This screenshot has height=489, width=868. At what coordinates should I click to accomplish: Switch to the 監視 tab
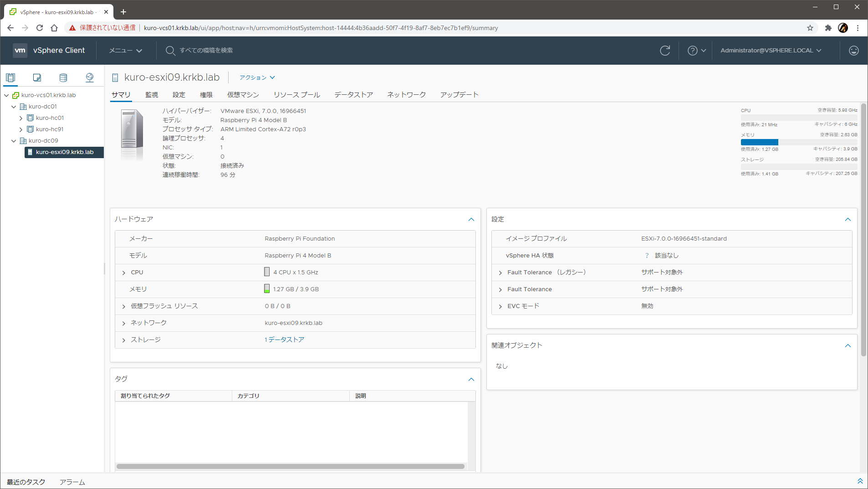point(152,95)
